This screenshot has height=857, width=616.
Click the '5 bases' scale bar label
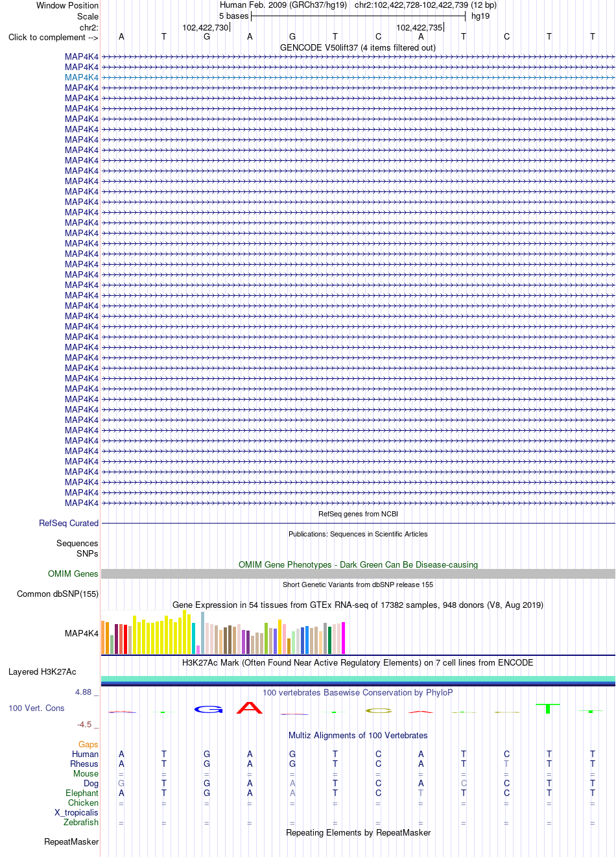[233, 16]
